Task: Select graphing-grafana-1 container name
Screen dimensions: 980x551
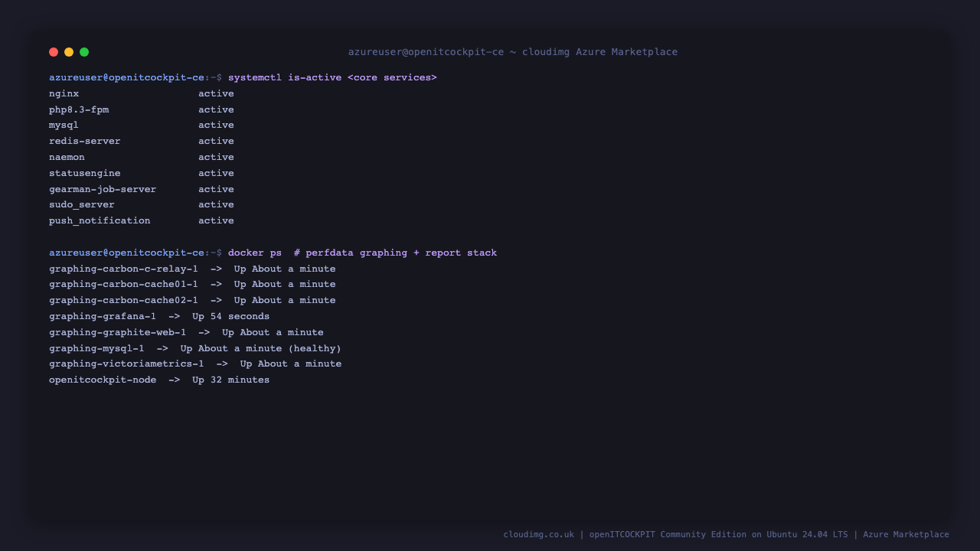Action: [x=103, y=316]
